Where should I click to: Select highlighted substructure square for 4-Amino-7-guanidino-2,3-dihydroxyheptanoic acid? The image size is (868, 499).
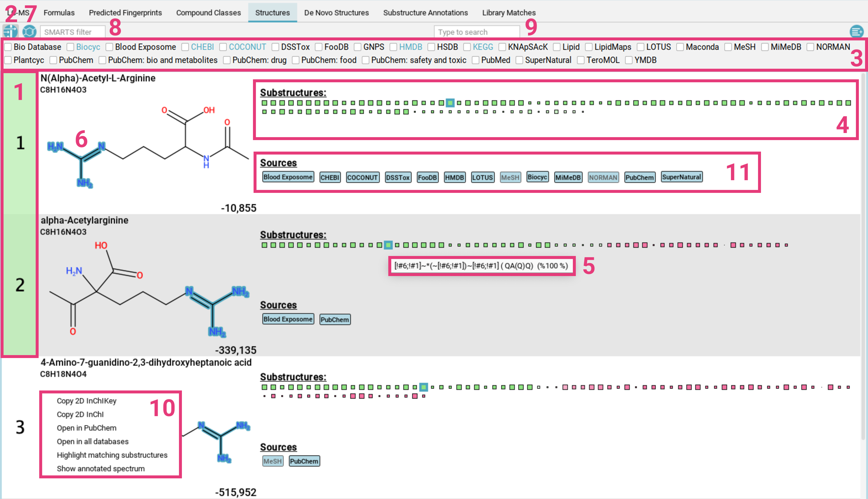(x=424, y=387)
